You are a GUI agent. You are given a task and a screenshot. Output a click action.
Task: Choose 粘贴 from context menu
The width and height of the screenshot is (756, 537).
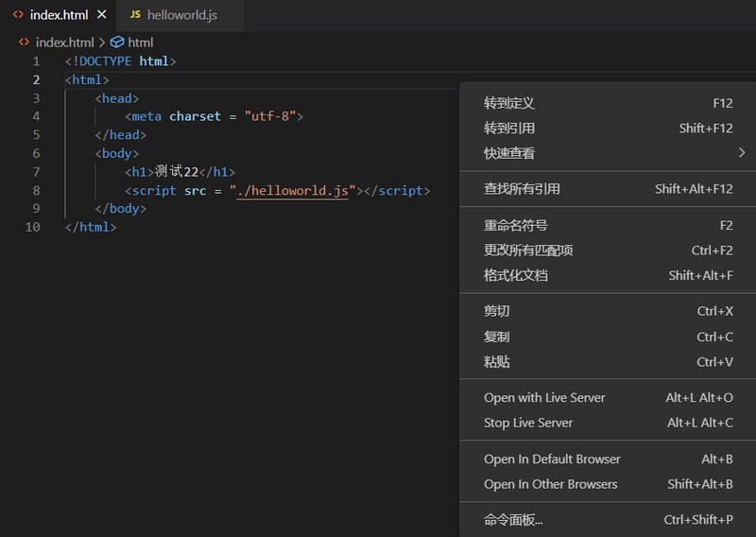pyautogui.click(x=608, y=361)
